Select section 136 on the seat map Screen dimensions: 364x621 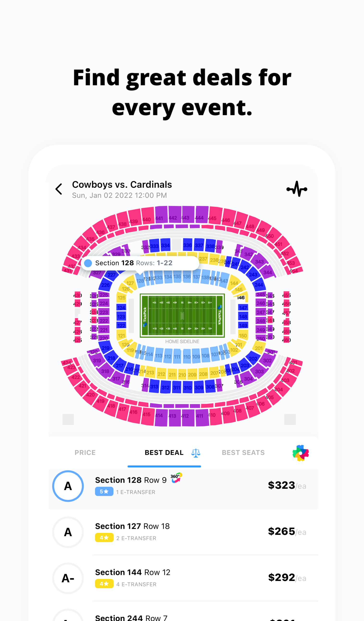click(187, 277)
